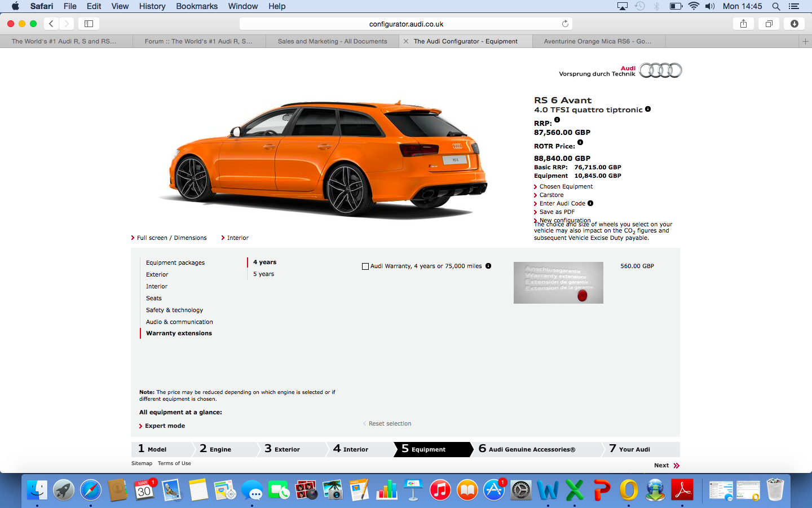
Task: Expand Expert mode
Action: (165, 426)
